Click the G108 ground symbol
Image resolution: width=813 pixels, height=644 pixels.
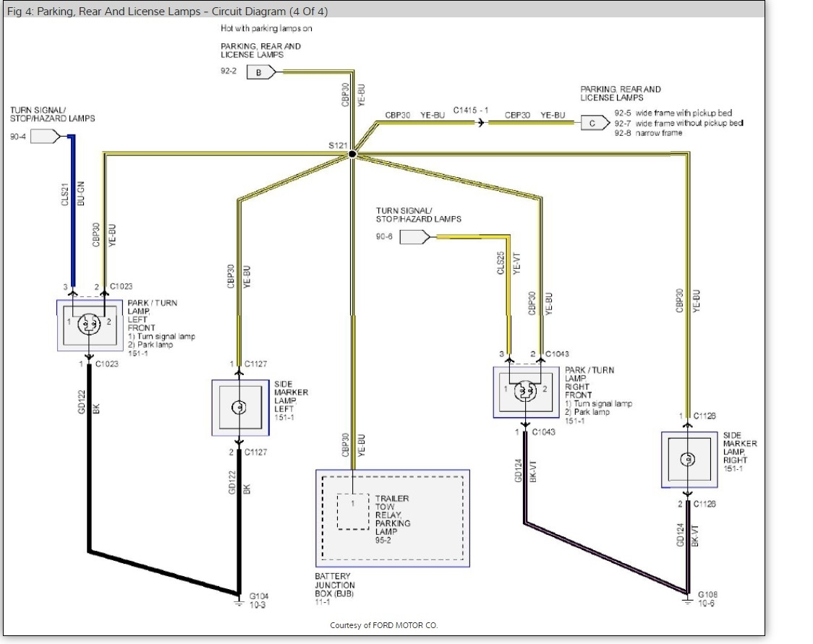[688, 601]
